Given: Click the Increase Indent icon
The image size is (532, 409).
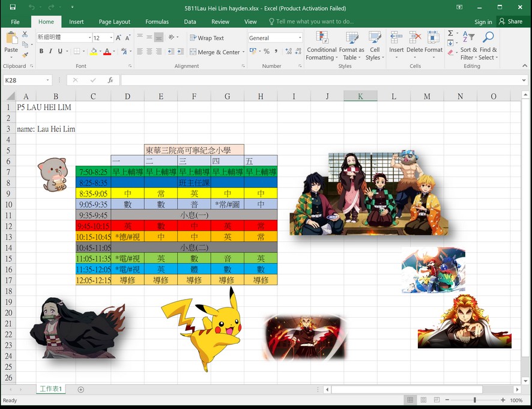Looking at the screenshot, I should [181, 51].
